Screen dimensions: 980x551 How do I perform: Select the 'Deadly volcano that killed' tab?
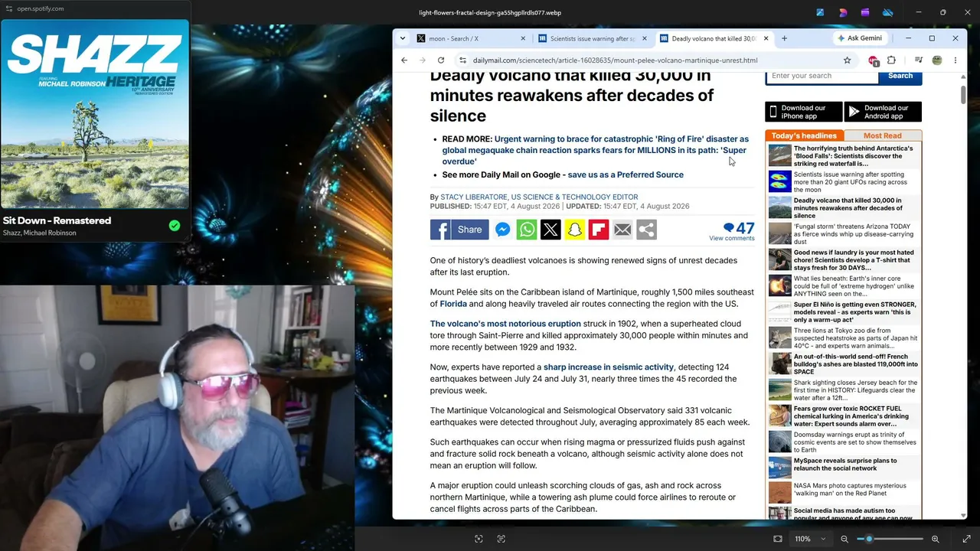pos(714,38)
